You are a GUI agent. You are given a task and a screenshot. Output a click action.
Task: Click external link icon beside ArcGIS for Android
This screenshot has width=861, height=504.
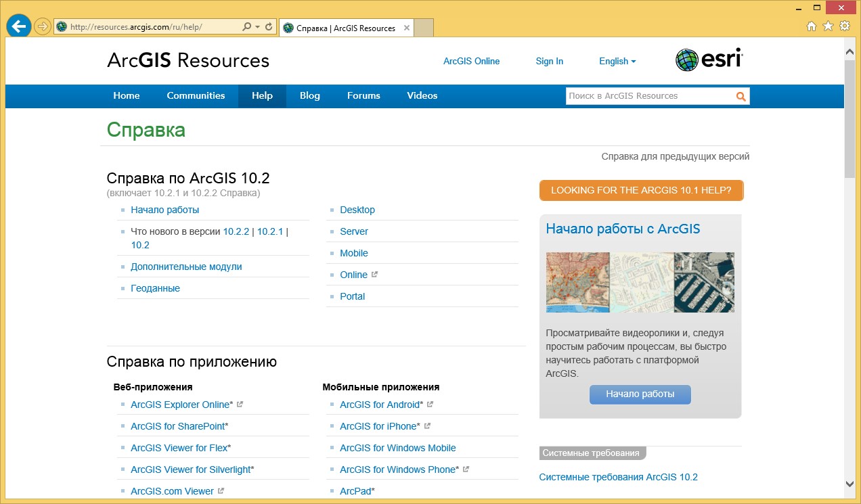pyautogui.click(x=430, y=404)
